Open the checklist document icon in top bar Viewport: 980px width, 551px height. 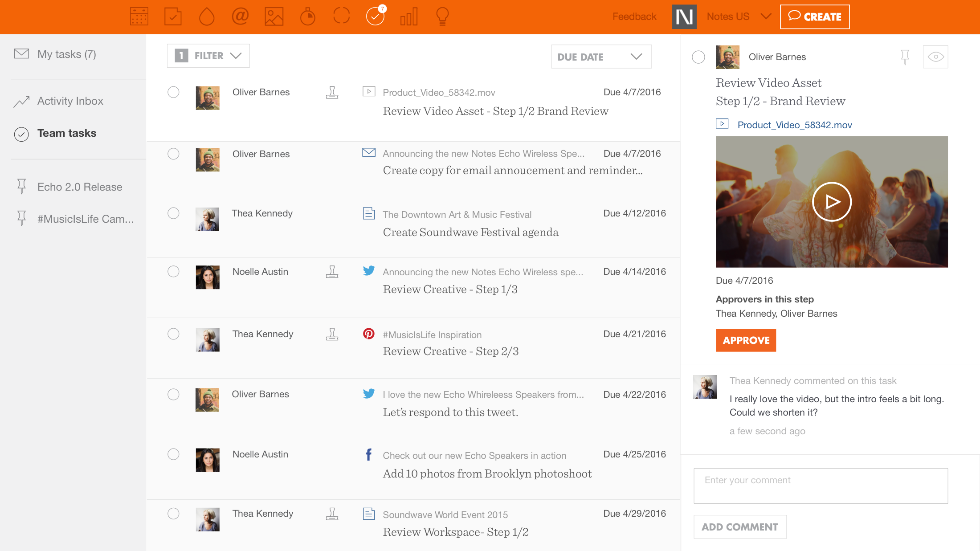(173, 16)
